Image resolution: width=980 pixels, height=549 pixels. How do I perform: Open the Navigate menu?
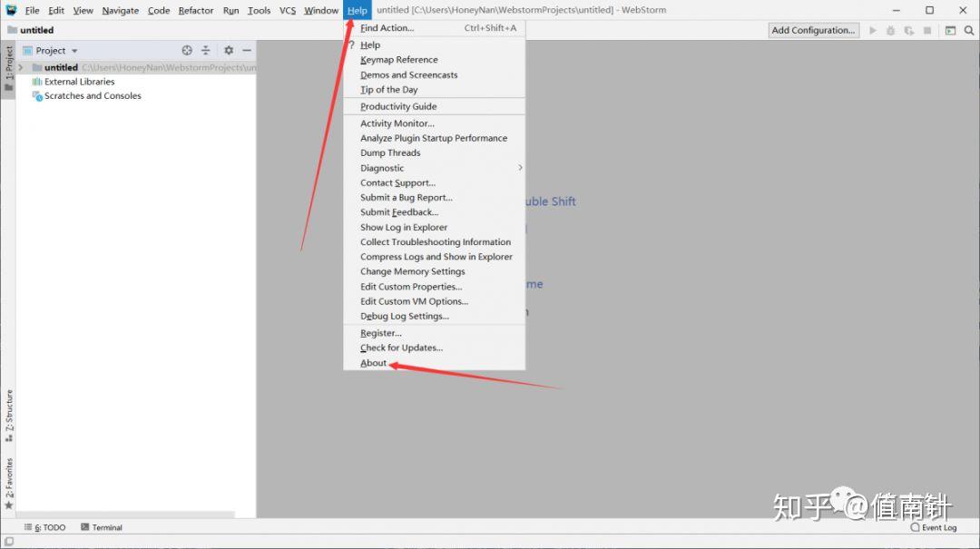pyautogui.click(x=121, y=10)
